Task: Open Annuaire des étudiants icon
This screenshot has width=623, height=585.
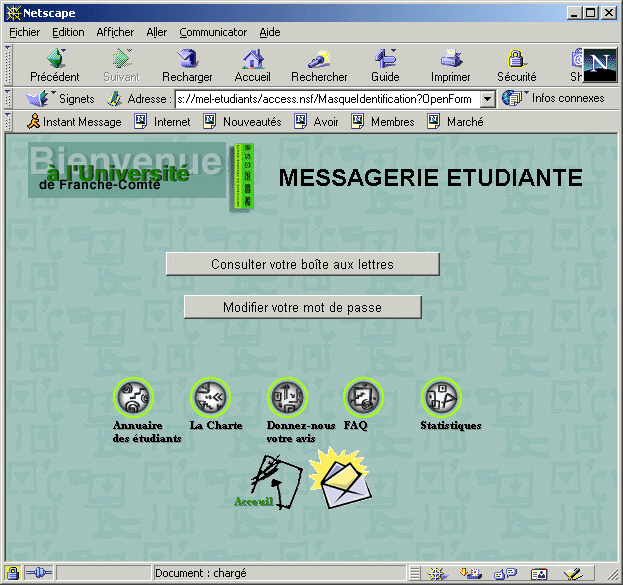Action: tap(134, 398)
